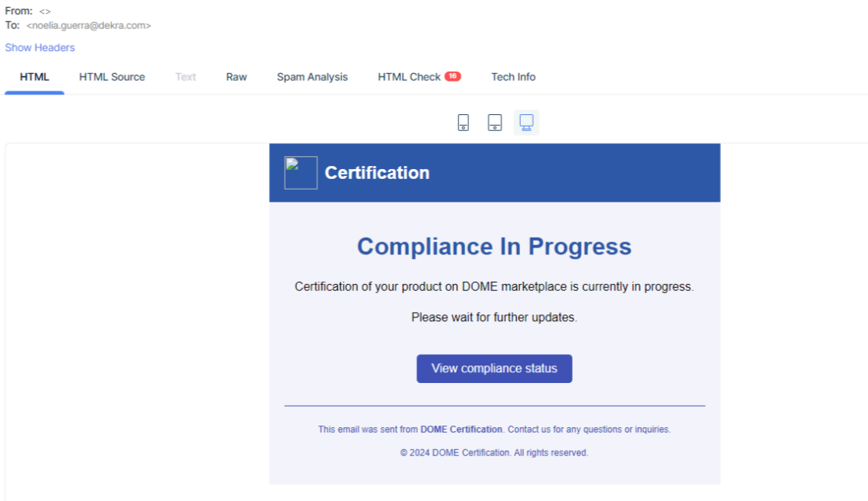Click the broken logo image in header
The height and width of the screenshot is (501, 868).
coord(301,173)
